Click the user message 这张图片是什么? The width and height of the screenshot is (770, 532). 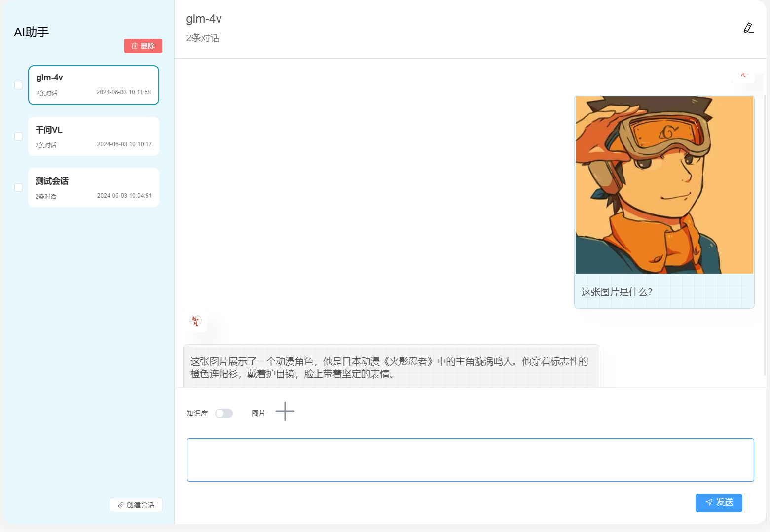click(617, 292)
